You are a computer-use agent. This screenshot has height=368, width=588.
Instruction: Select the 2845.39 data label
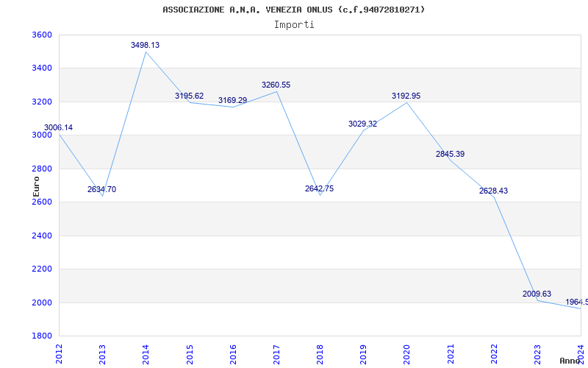click(x=450, y=154)
